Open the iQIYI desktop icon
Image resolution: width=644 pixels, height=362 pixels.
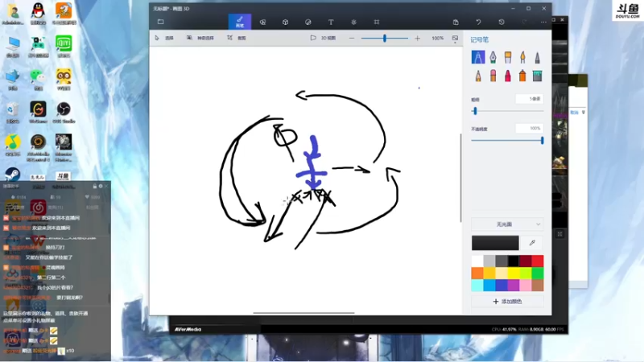[x=64, y=47]
